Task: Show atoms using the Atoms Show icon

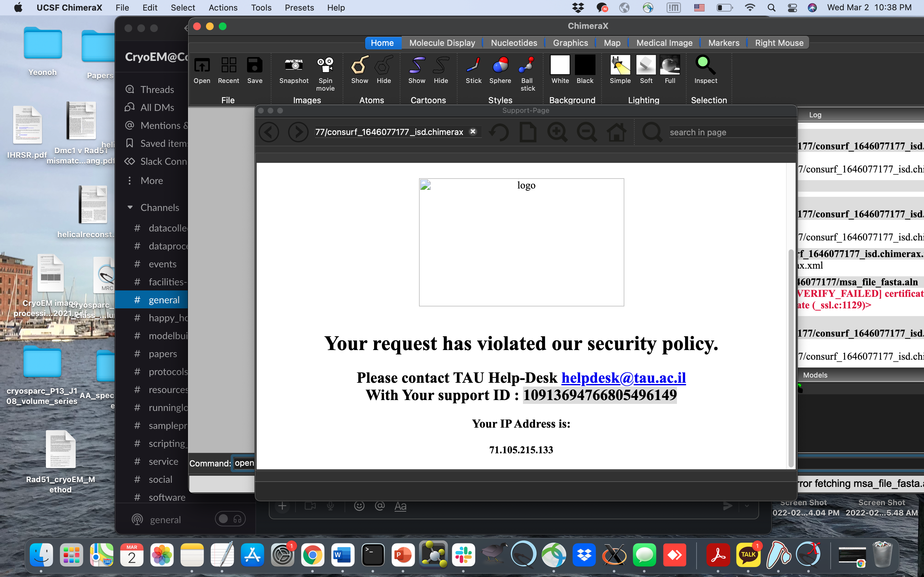Action: point(359,66)
